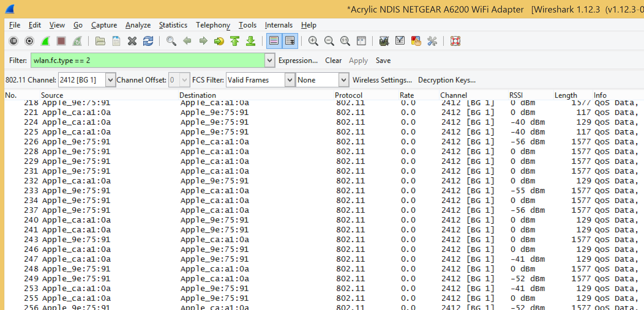This screenshot has width=644, height=310.
Task: Toggle packet list colorization
Action: click(x=274, y=41)
